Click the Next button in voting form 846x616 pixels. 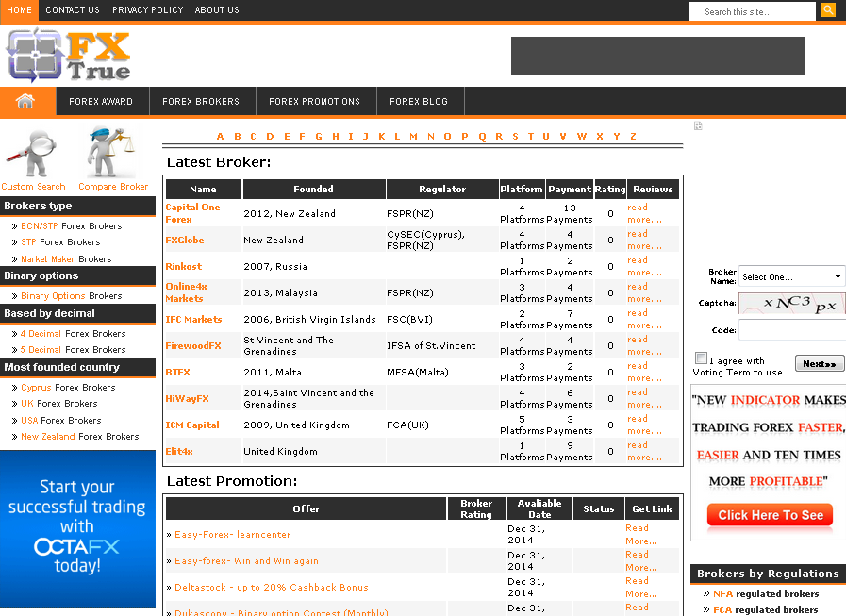coord(819,364)
